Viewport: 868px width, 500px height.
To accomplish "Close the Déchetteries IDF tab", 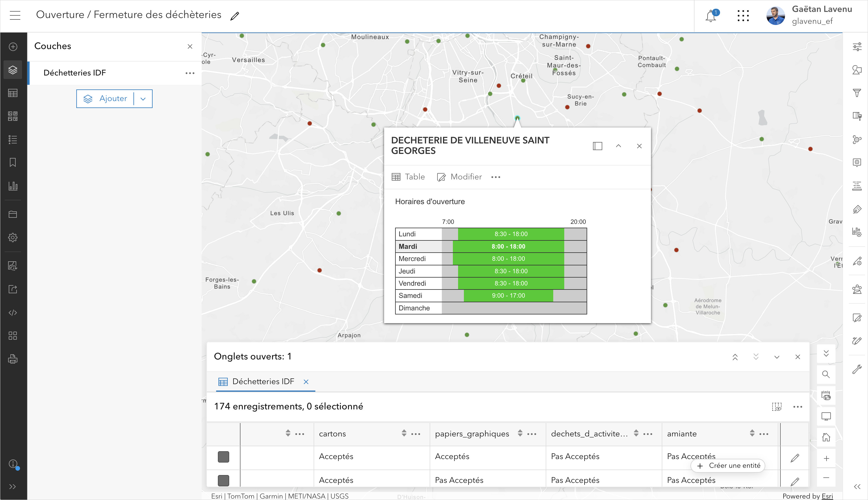I will 306,382.
